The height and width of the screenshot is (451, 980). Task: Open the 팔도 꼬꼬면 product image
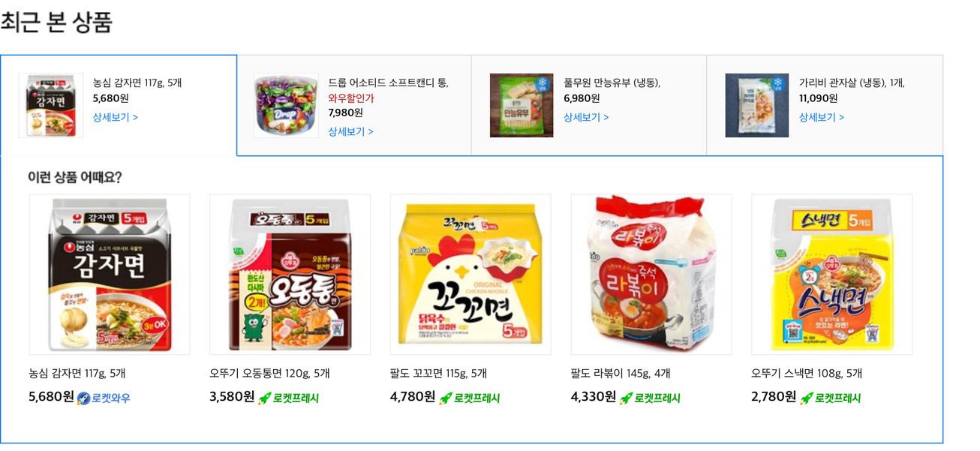(470, 275)
